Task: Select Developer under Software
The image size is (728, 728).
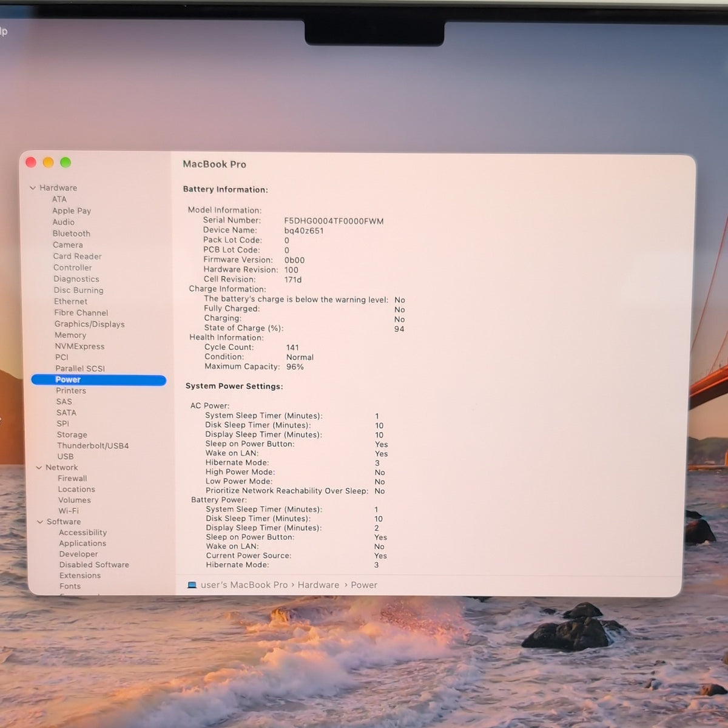Action: (x=79, y=554)
